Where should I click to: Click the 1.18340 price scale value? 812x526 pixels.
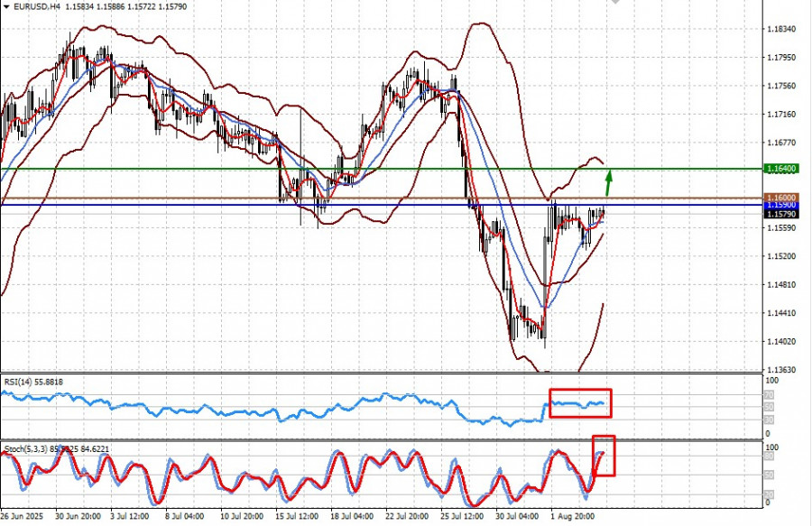[x=781, y=29]
